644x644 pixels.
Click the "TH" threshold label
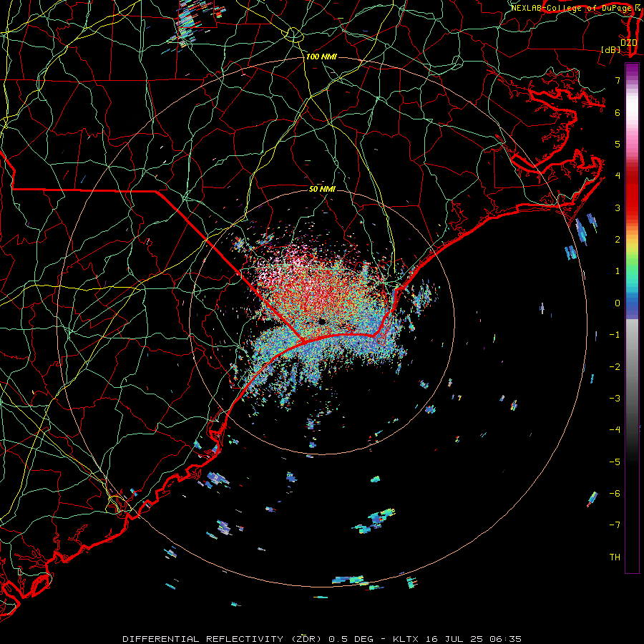(615, 557)
